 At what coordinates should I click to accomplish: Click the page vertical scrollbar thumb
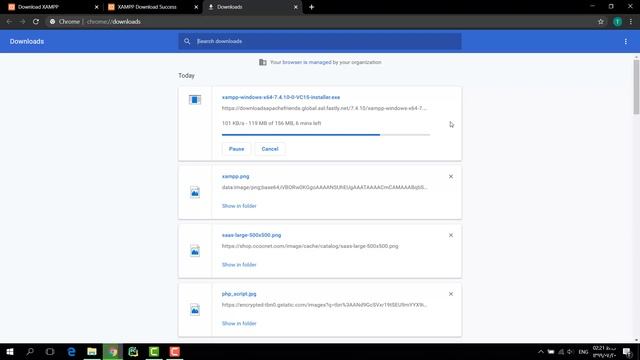[x=636, y=87]
